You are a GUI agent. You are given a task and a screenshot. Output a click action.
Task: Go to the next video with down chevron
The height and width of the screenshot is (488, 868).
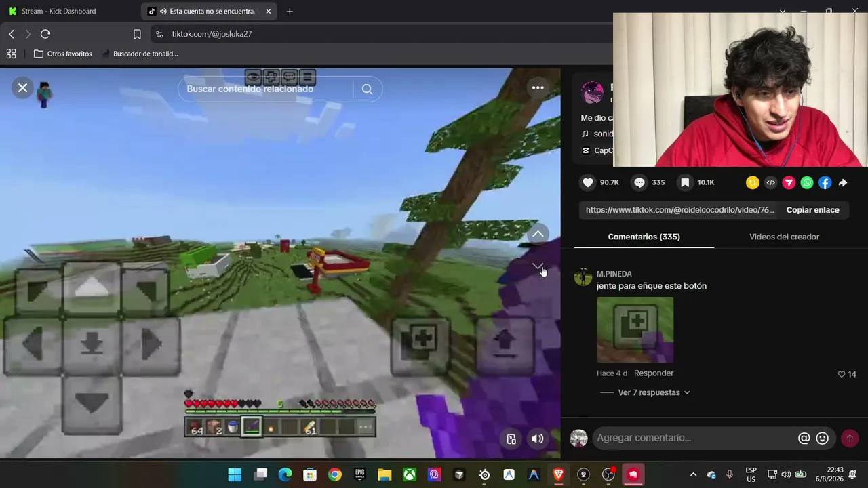(538, 266)
